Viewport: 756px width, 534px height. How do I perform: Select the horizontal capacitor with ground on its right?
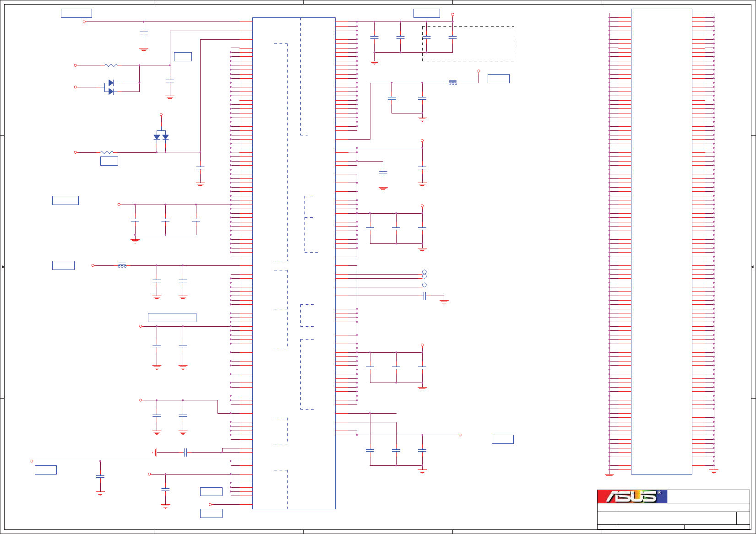point(425,296)
